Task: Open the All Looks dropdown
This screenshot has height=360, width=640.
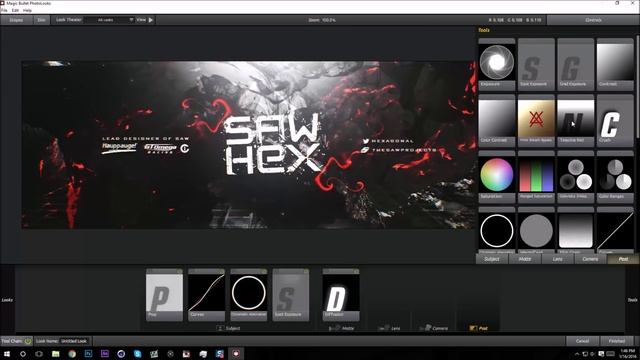Action: [x=109, y=20]
